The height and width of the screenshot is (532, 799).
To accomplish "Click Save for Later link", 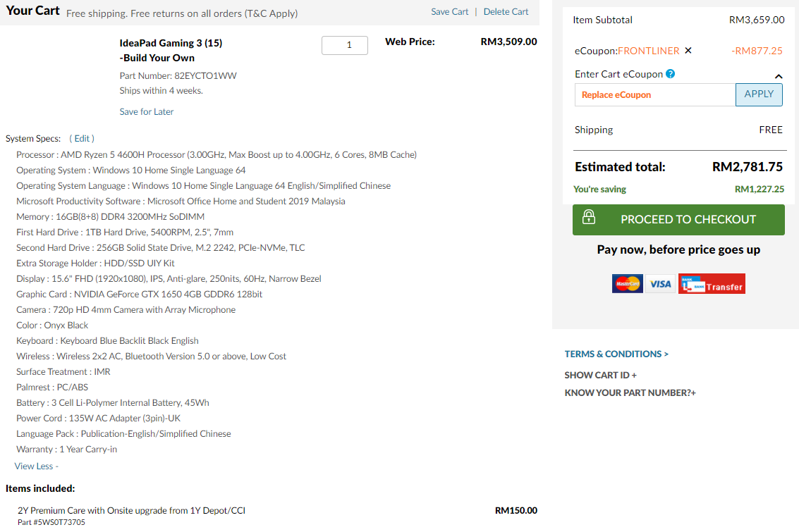I will coord(147,112).
